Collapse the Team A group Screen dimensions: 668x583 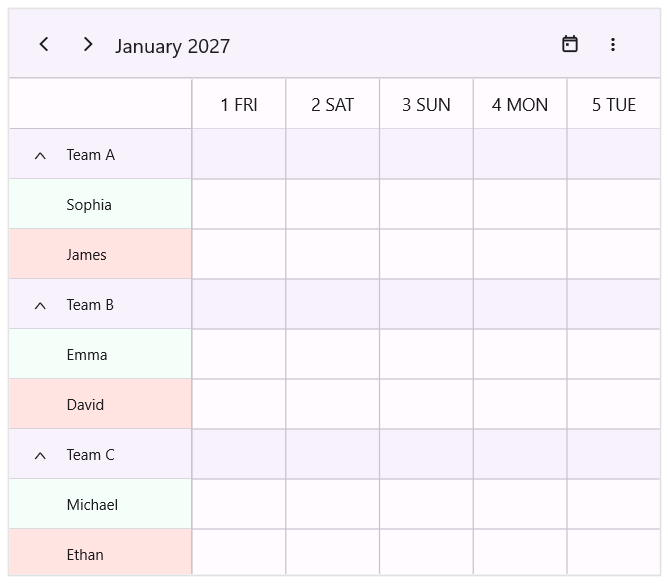(40, 156)
